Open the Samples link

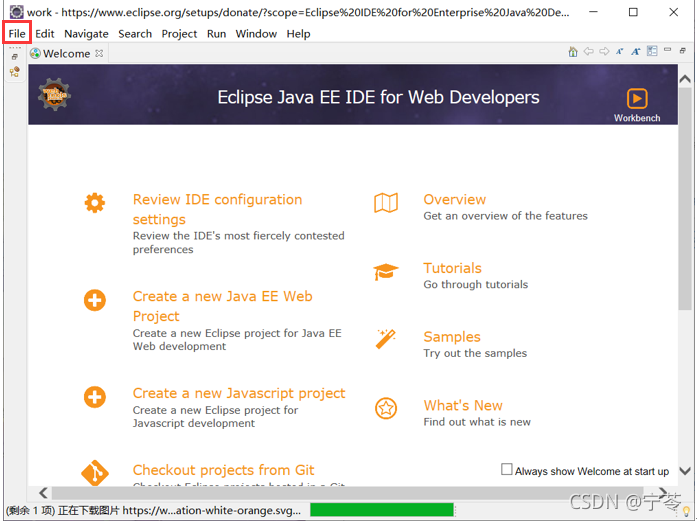pos(452,337)
